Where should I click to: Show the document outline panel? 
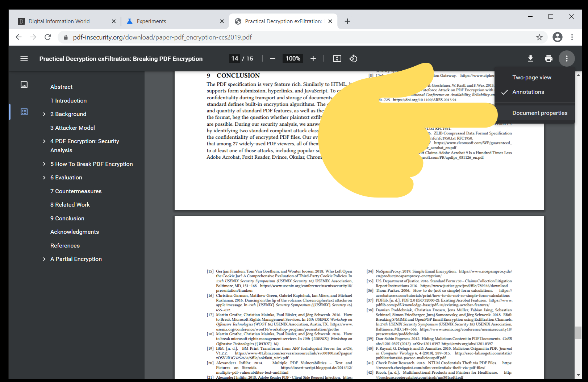click(24, 112)
